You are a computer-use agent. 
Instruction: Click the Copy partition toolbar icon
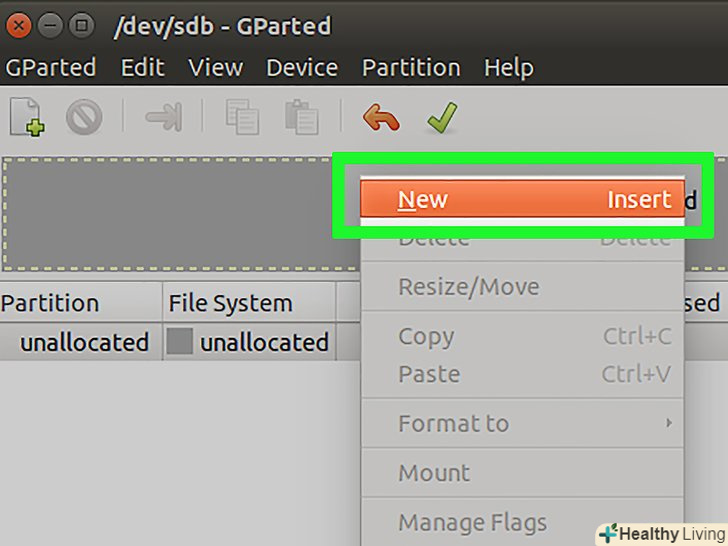[242, 118]
